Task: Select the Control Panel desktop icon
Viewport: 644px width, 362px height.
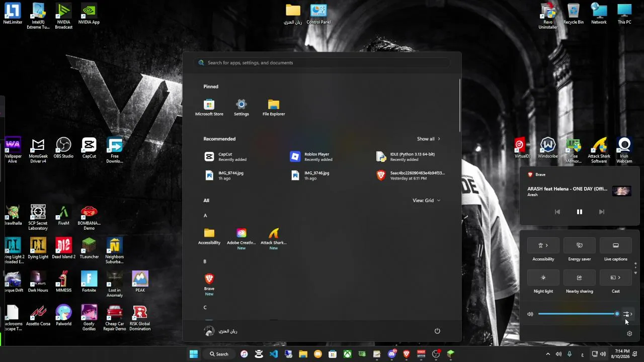Action: [318, 14]
